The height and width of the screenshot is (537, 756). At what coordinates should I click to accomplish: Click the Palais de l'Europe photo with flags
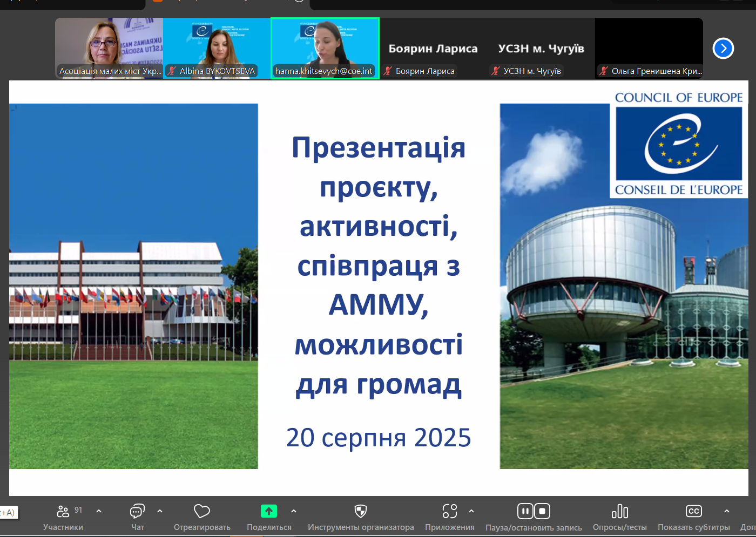pos(133,286)
